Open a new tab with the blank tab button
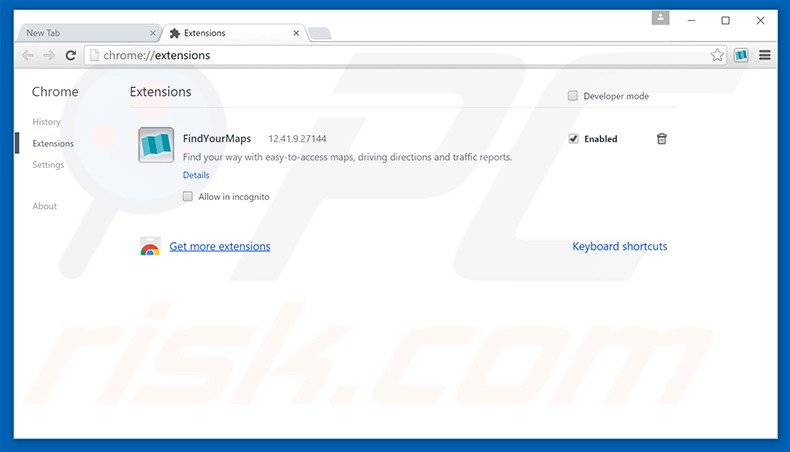Screen dimensions: 790x452 [319, 34]
